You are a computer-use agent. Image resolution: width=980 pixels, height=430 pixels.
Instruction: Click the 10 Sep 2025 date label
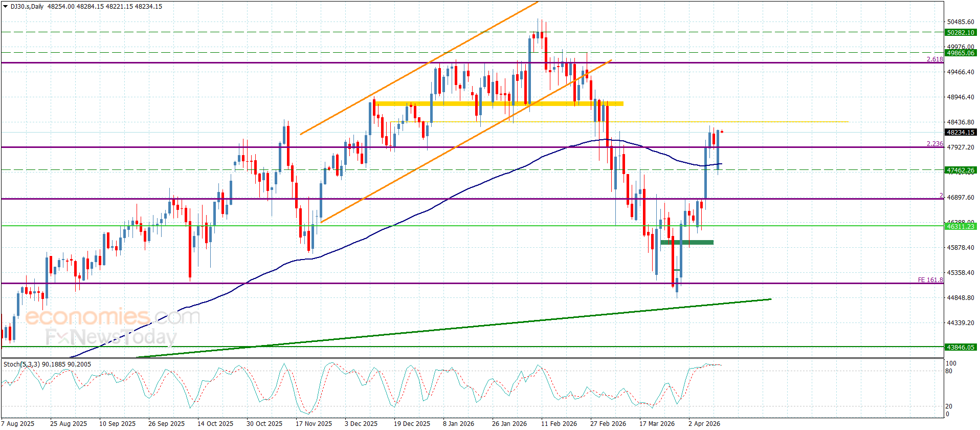coord(118,424)
